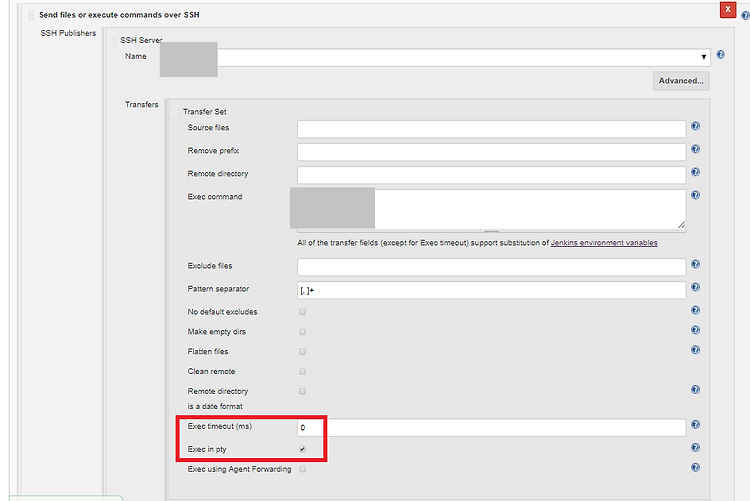
Task: Grab the Transfer Set drag handle
Action: (175, 111)
